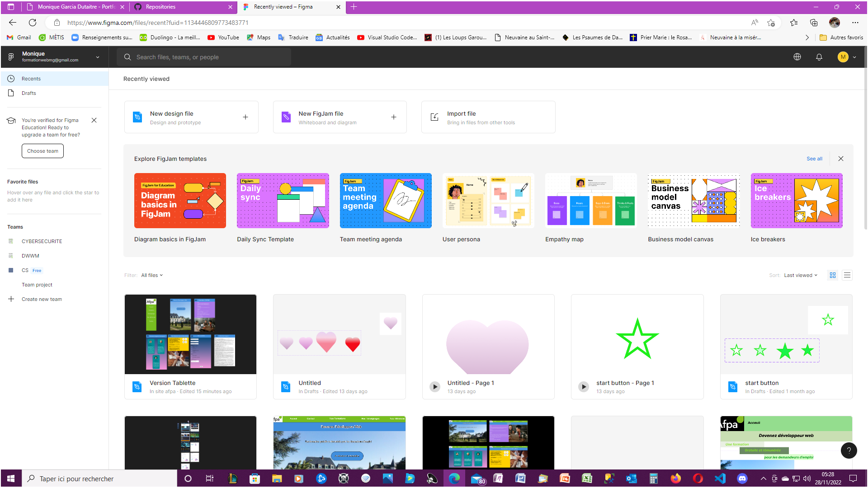Play the Untitled - Page 1 prototype
This screenshot has height=488, width=868.
435,387
